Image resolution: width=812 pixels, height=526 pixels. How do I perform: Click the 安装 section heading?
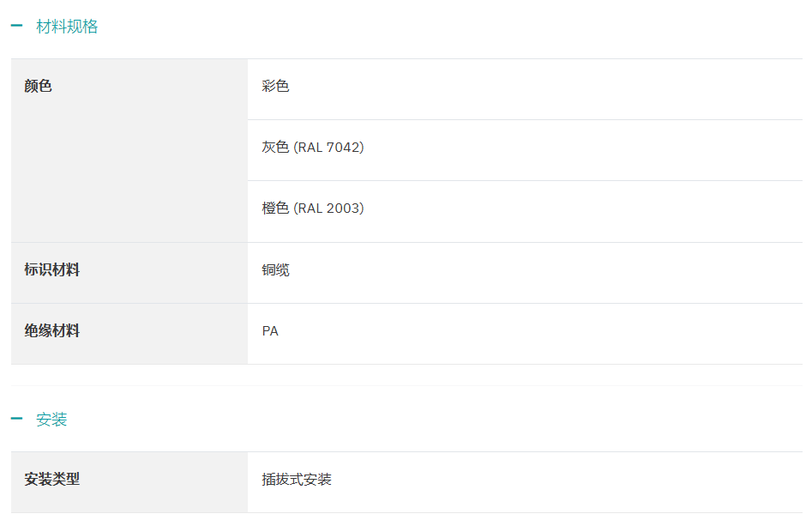[x=51, y=420]
